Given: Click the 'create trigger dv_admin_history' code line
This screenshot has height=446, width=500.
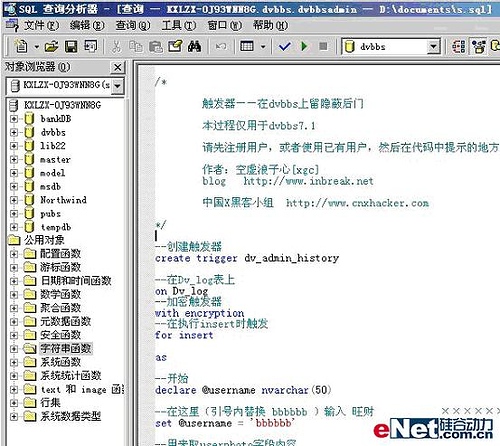Looking at the screenshot, I should (x=247, y=258).
